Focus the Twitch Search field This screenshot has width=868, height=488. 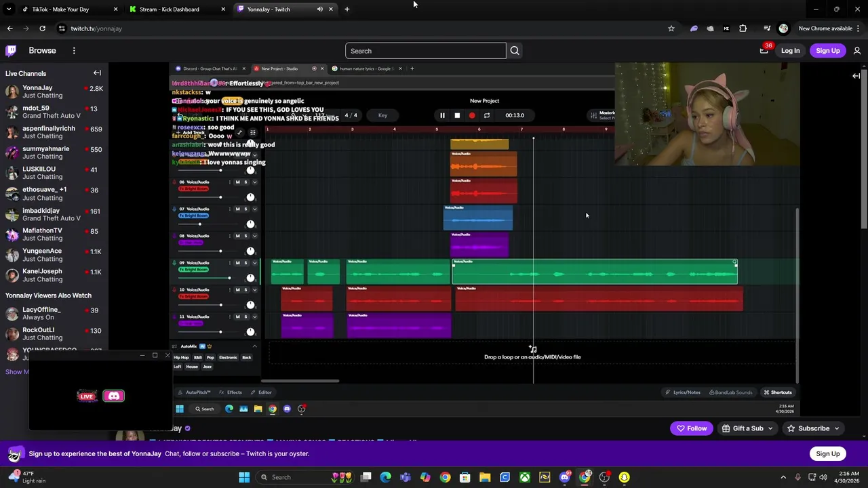pyautogui.click(x=425, y=51)
